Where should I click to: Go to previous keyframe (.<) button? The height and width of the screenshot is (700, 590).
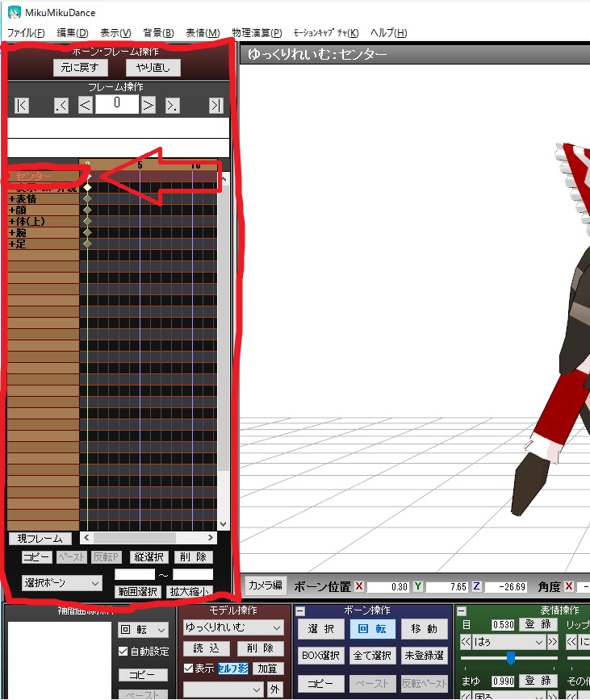61,105
